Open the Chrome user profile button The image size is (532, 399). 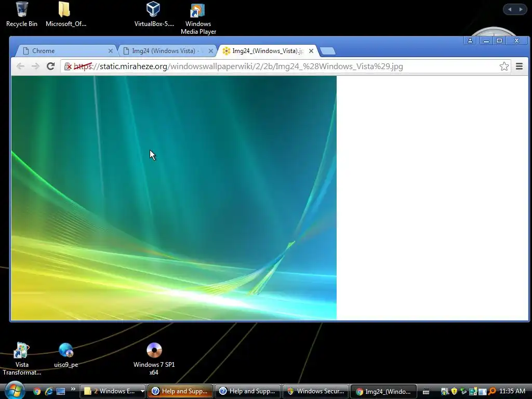[470, 41]
